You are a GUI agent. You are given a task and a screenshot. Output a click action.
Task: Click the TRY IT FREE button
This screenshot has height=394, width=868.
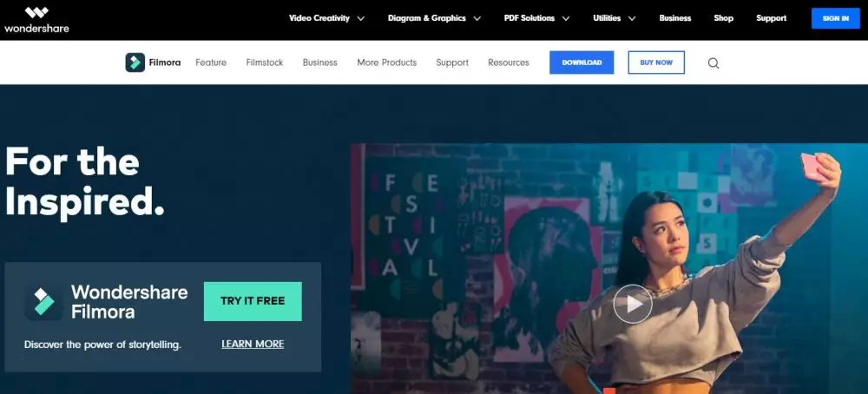tap(253, 302)
